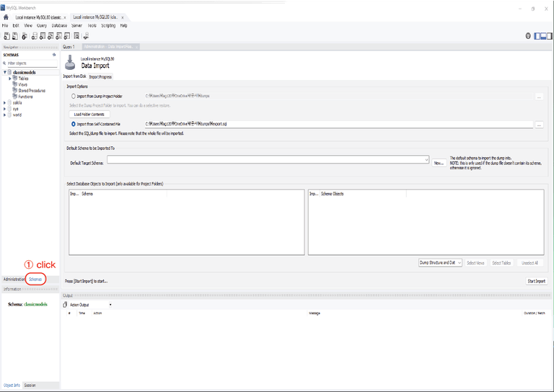
Task: Click the Action Output clipboard icon
Action: tap(65, 305)
